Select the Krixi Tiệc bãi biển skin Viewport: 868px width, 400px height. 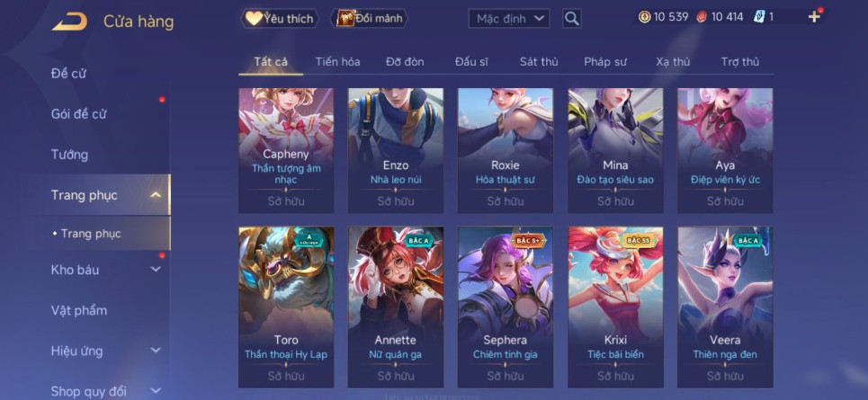point(615,307)
